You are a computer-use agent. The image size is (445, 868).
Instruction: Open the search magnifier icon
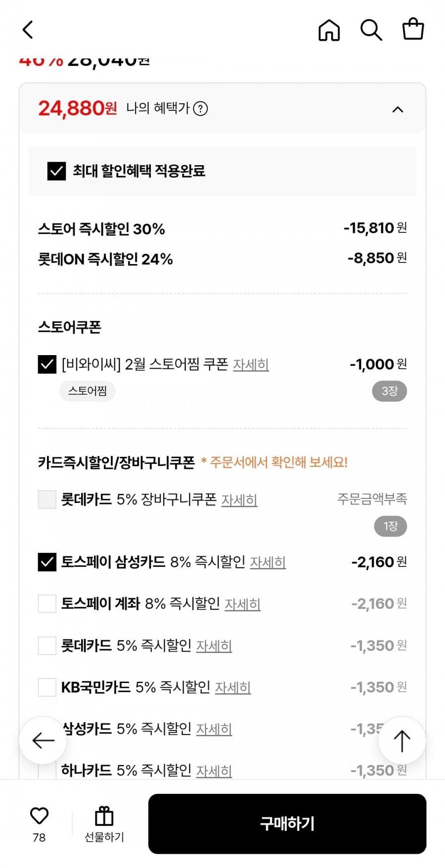(371, 30)
